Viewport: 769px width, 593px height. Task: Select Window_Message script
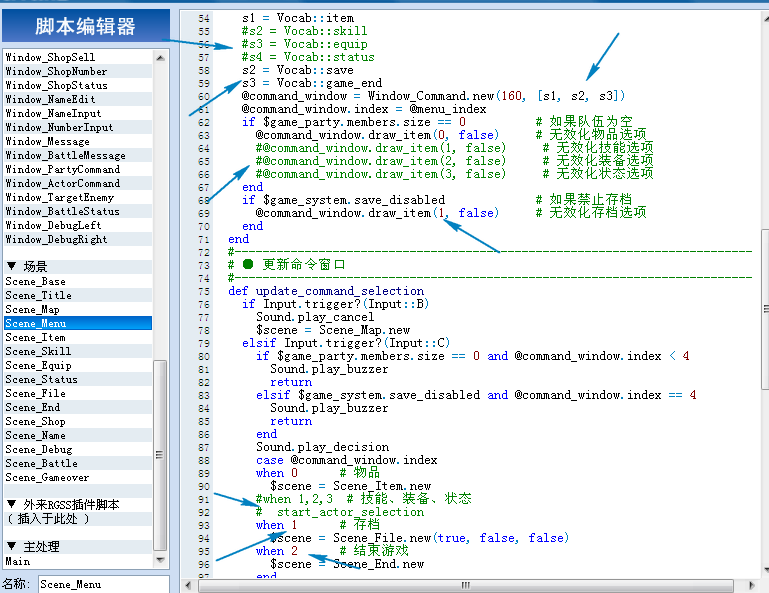tap(78, 141)
